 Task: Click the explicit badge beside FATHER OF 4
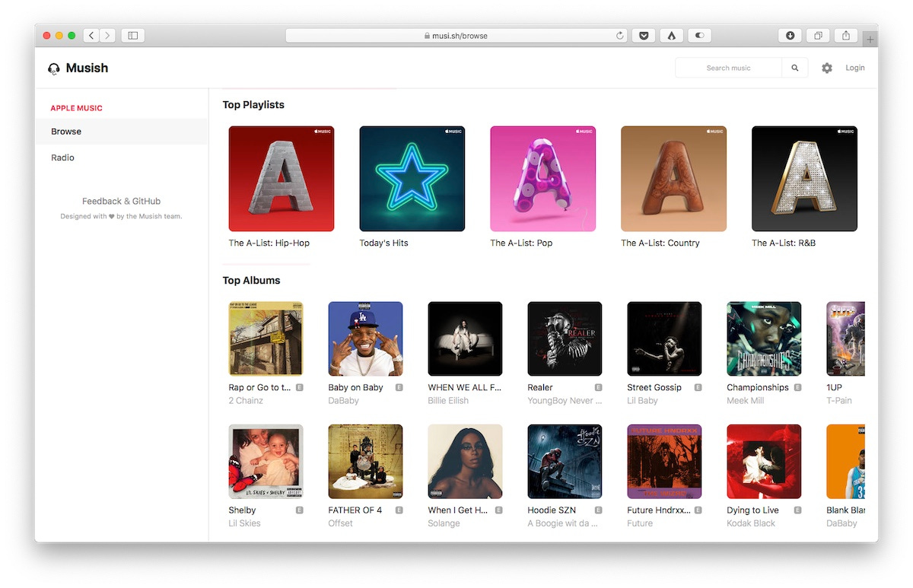399,510
